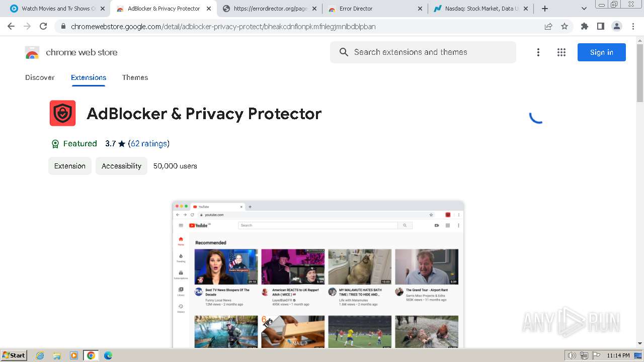Click the Sign in button
644x362 pixels.
[602, 52]
